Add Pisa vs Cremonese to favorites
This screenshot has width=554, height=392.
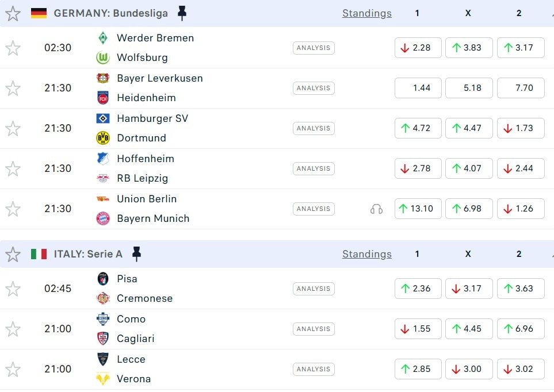click(x=13, y=289)
